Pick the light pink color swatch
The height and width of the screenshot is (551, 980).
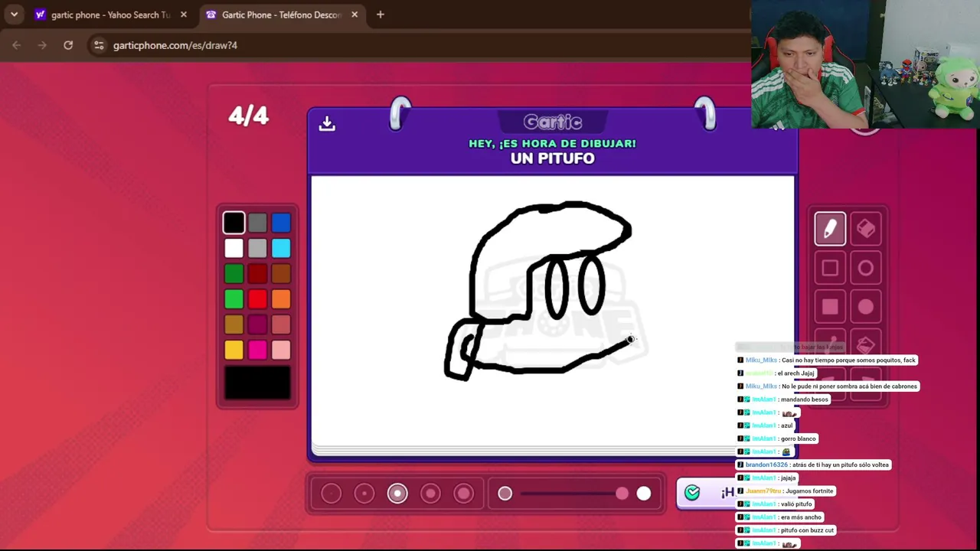point(281,350)
